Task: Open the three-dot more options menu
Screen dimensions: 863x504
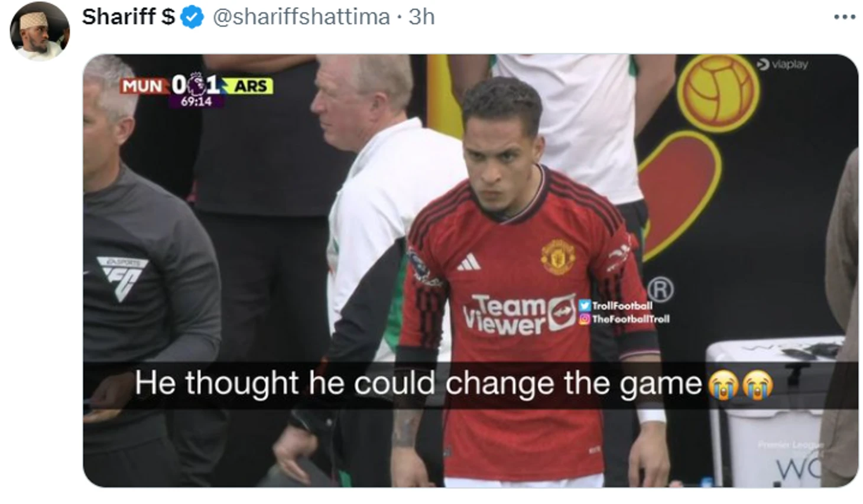Action: [x=844, y=17]
